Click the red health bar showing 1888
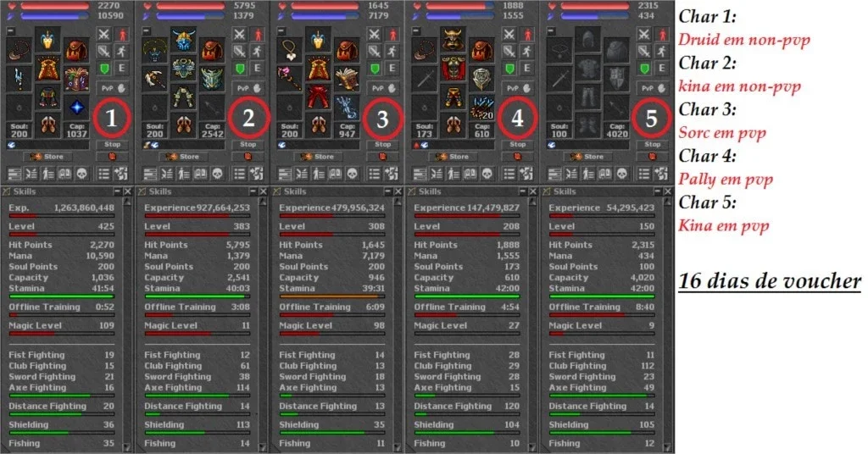Screen dimensions: 868x454 point(459,6)
